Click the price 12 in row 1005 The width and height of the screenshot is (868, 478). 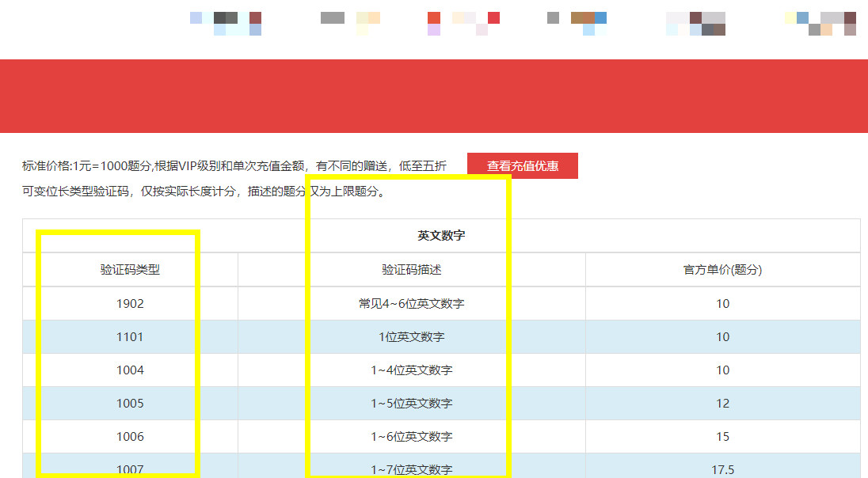(x=722, y=403)
